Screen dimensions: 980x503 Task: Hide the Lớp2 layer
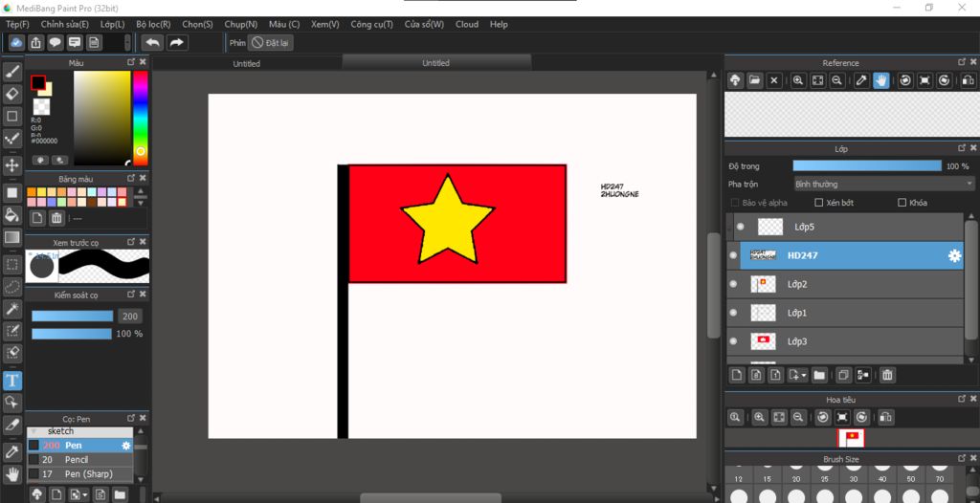734,284
